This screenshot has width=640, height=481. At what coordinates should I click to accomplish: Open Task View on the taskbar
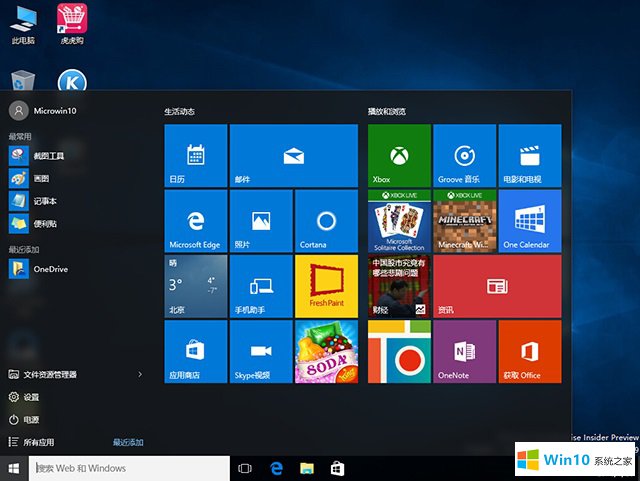pos(245,468)
